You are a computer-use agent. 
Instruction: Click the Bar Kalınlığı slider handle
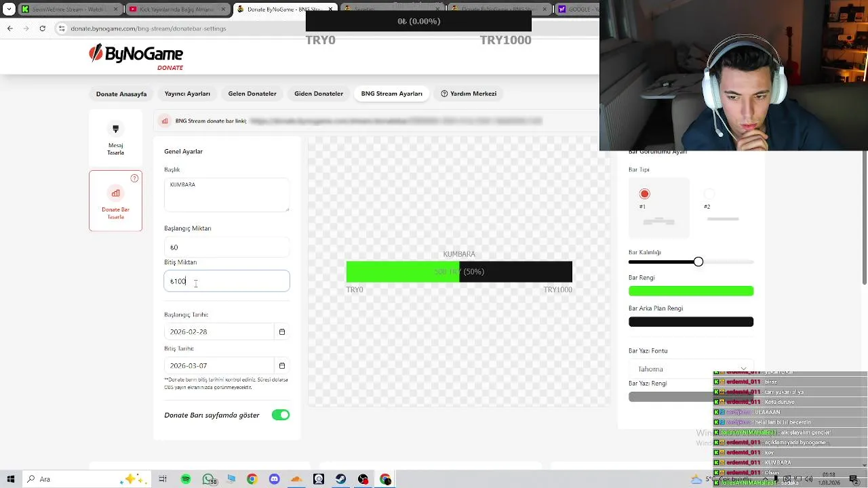point(698,262)
